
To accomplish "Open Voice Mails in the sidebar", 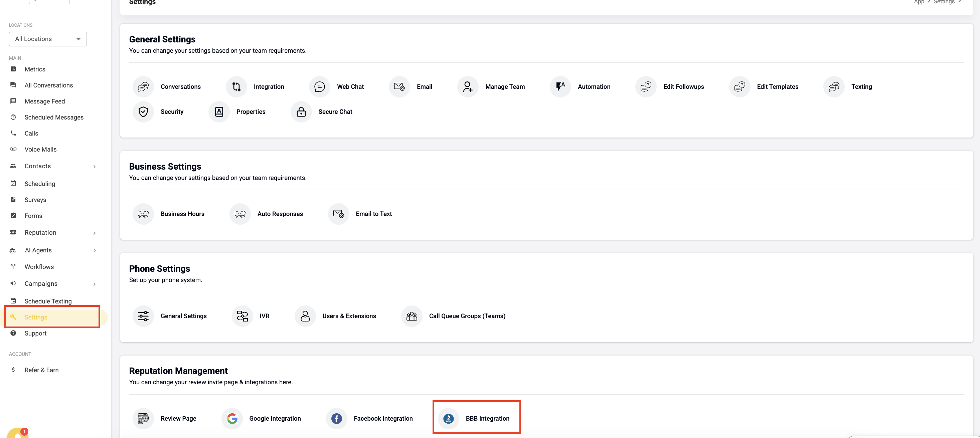I will pyautogui.click(x=40, y=149).
